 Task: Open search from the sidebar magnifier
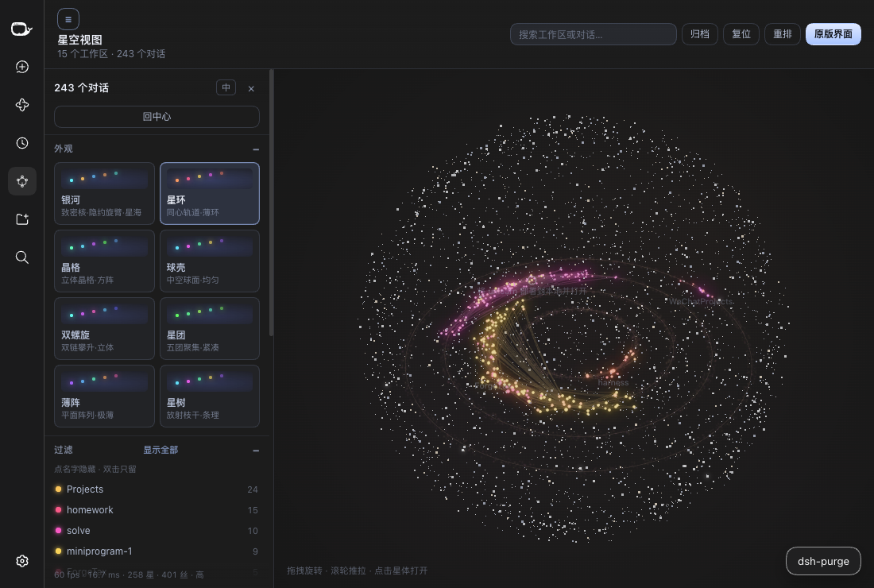coord(21,257)
